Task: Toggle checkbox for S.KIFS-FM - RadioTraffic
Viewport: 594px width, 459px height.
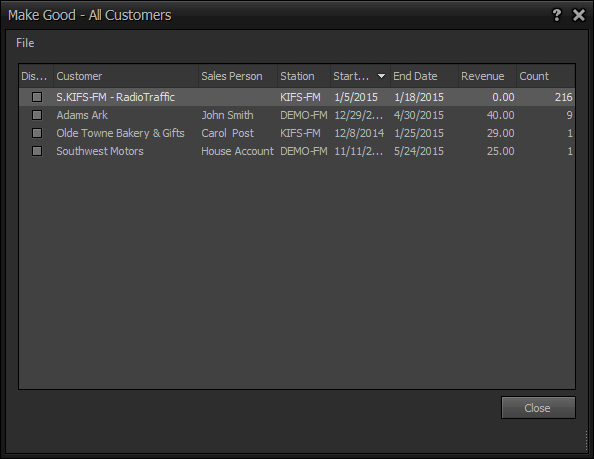Action: [37, 97]
